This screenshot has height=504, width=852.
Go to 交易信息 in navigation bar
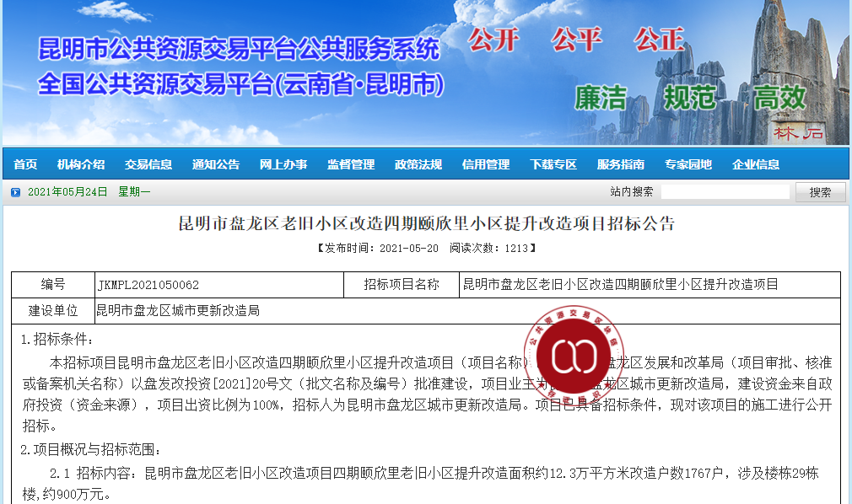148,164
